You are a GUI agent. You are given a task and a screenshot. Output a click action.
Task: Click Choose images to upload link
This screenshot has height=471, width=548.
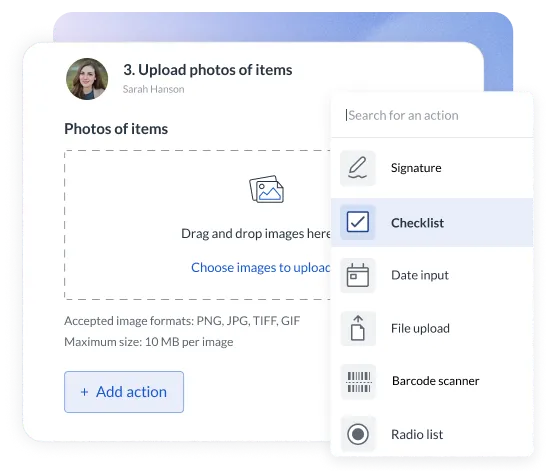point(261,268)
